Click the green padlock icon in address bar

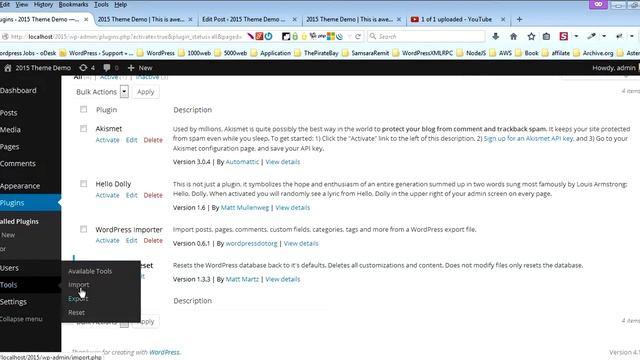coord(295,36)
